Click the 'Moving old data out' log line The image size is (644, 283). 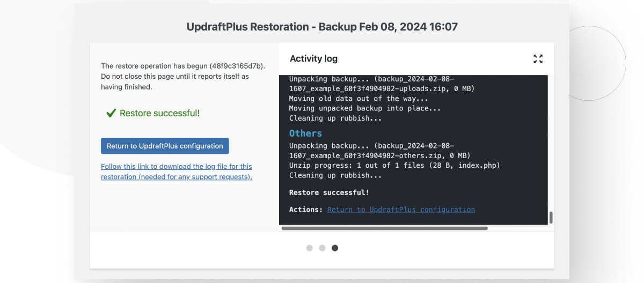(x=358, y=99)
